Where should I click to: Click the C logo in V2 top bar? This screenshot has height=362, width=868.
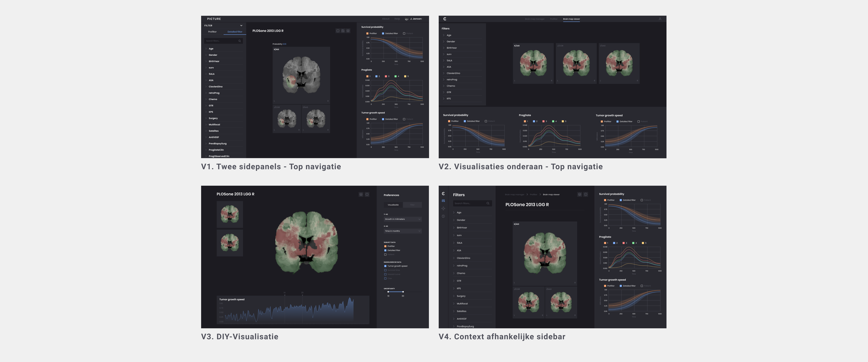(445, 19)
